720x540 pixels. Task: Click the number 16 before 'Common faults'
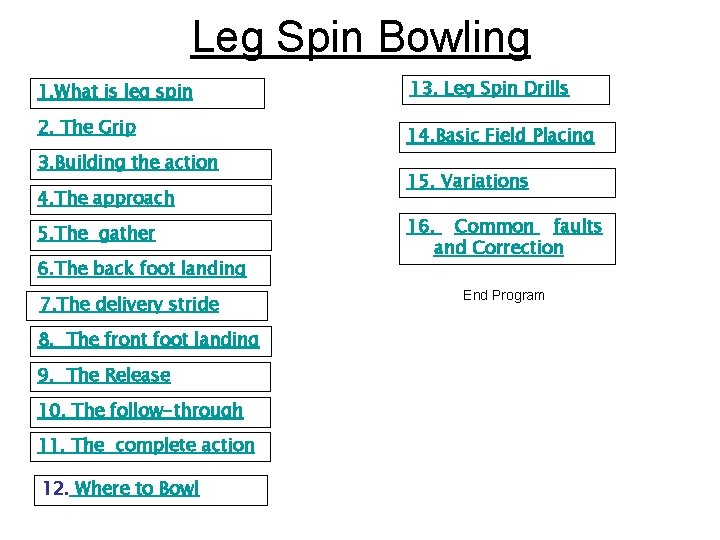[x=420, y=226]
